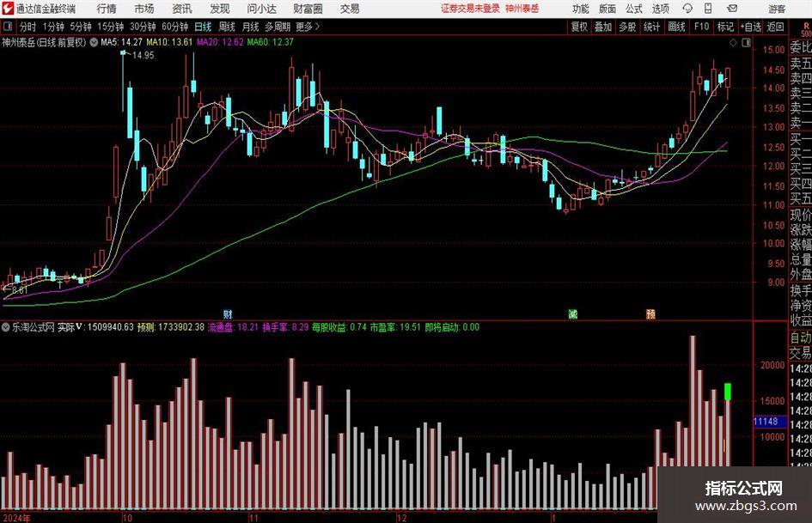The width and height of the screenshot is (812, 523).
Task: Switch to 60分钟 chart period
Action: click(174, 27)
